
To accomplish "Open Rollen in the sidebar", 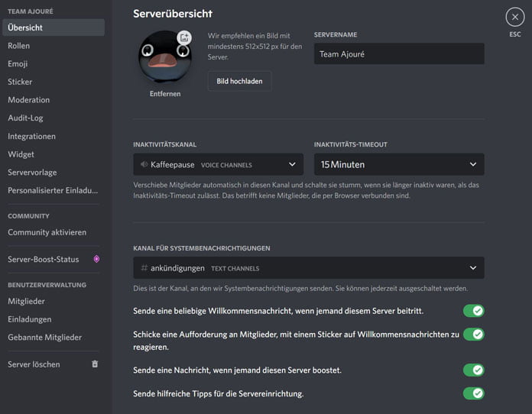I will [x=19, y=46].
